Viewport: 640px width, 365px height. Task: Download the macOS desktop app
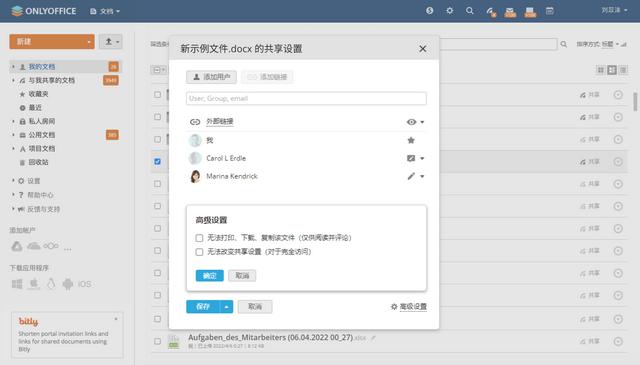tap(34, 284)
